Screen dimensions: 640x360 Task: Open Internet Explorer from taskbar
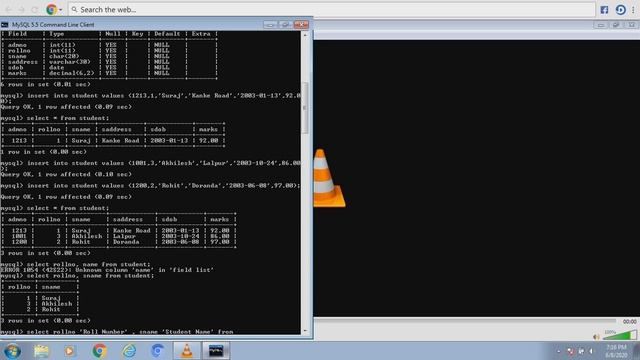tap(129, 351)
